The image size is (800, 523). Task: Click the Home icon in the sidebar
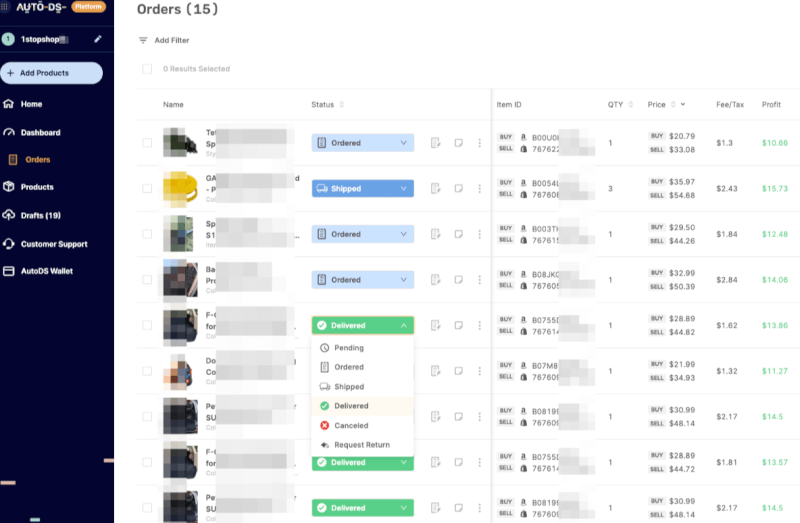tap(9, 104)
